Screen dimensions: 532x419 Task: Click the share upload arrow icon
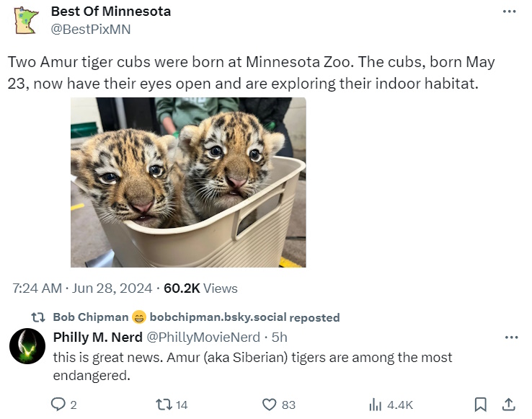507,405
